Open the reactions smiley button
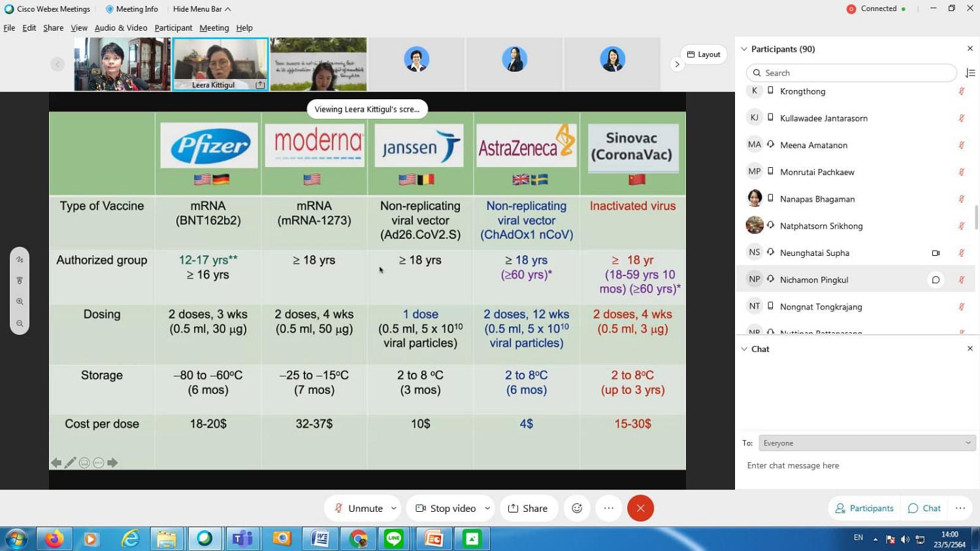The image size is (980, 551). (577, 508)
